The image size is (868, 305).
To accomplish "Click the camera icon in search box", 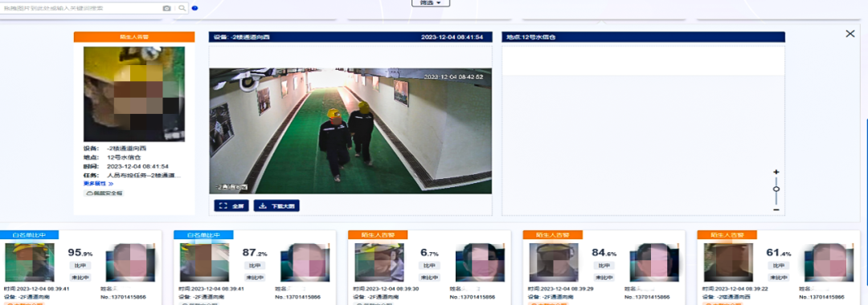I will pyautogui.click(x=166, y=8).
